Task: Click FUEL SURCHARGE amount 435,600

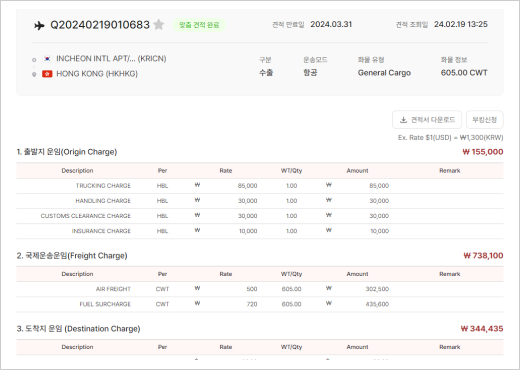Action: tap(377, 304)
